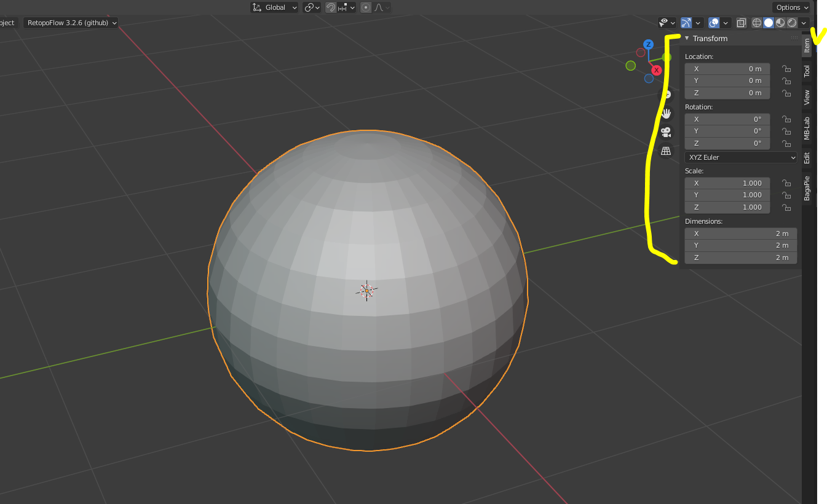Toggle Show Overlays in viewport header
The height and width of the screenshot is (504, 827).
pos(714,23)
